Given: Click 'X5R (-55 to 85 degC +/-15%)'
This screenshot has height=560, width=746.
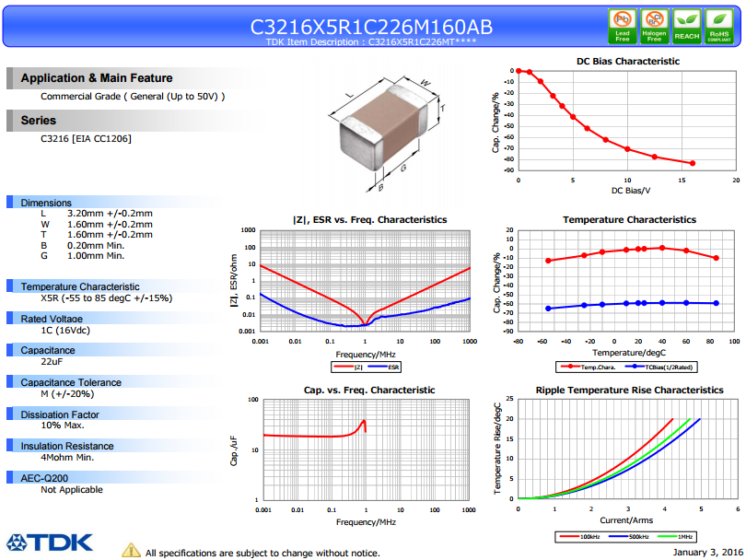Looking at the screenshot, I should [107, 298].
